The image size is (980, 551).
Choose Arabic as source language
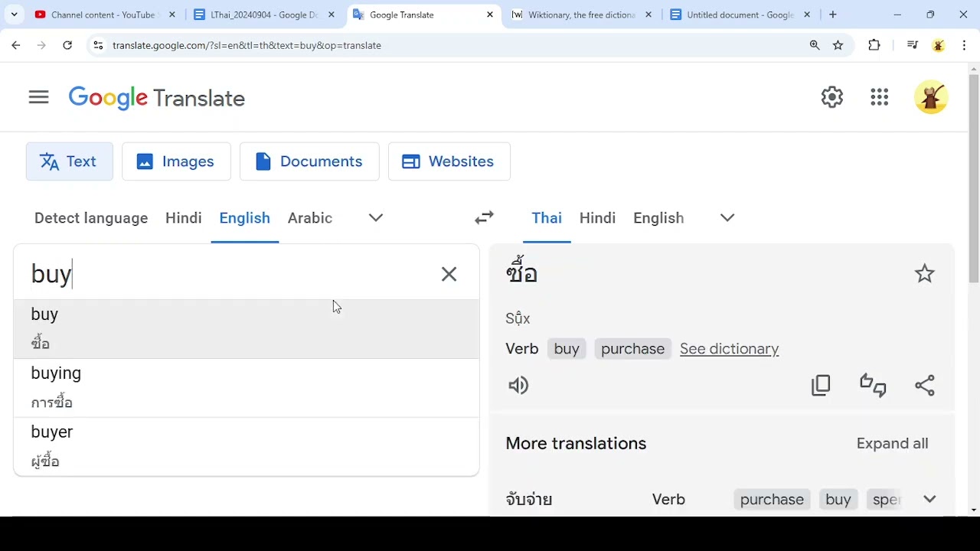coord(310,218)
